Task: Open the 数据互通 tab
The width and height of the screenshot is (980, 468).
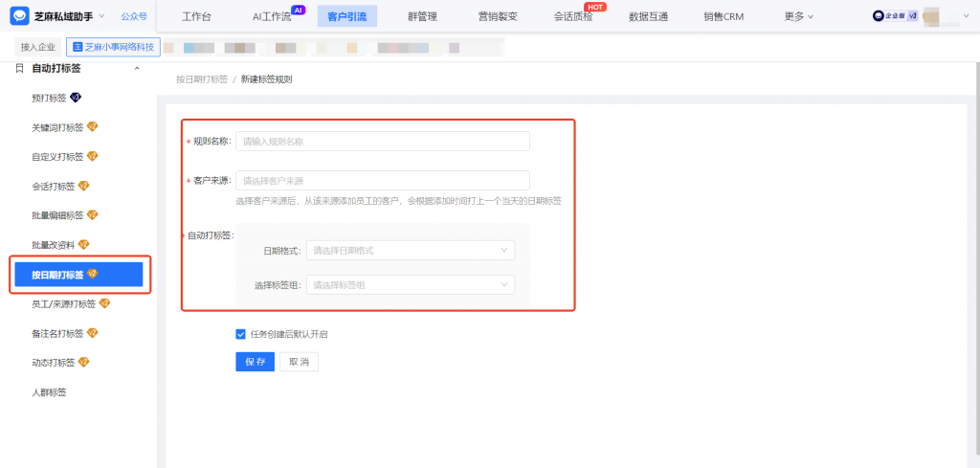Action: click(x=648, y=17)
